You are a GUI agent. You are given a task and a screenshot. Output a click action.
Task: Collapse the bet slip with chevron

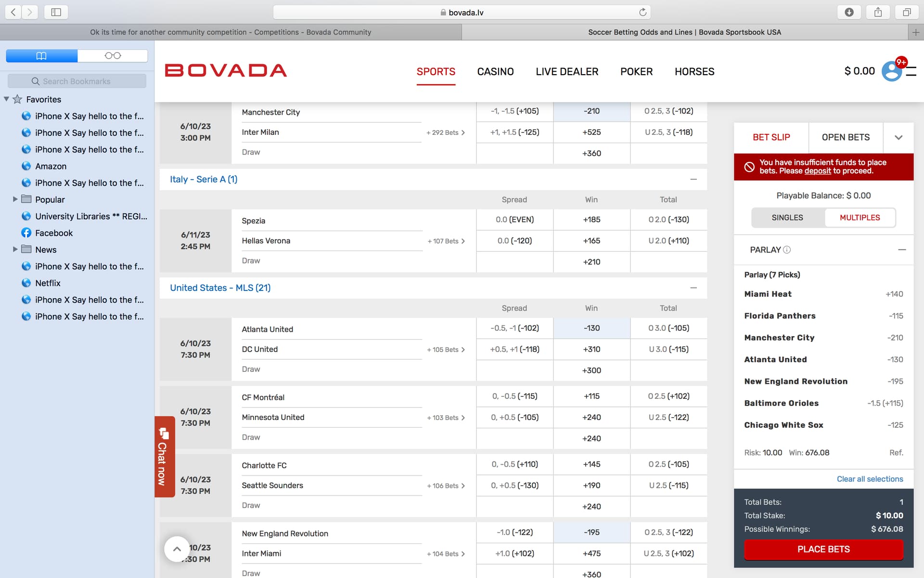pyautogui.click(x=898, y=137)
